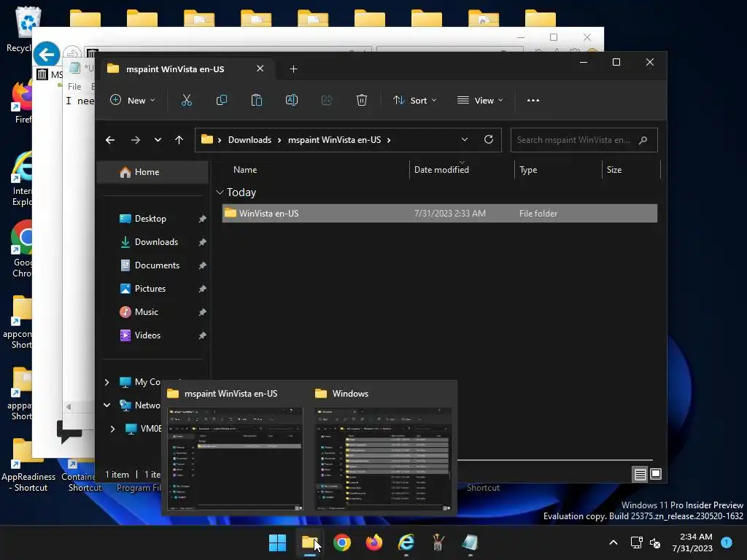Expand the VM0E network node
Screen dimensions: 747x560
(112, 429)
